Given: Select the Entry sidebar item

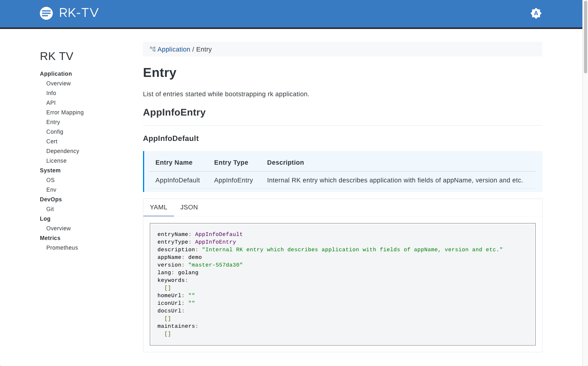Looking at the screenshot, I should tap(53, 122).
